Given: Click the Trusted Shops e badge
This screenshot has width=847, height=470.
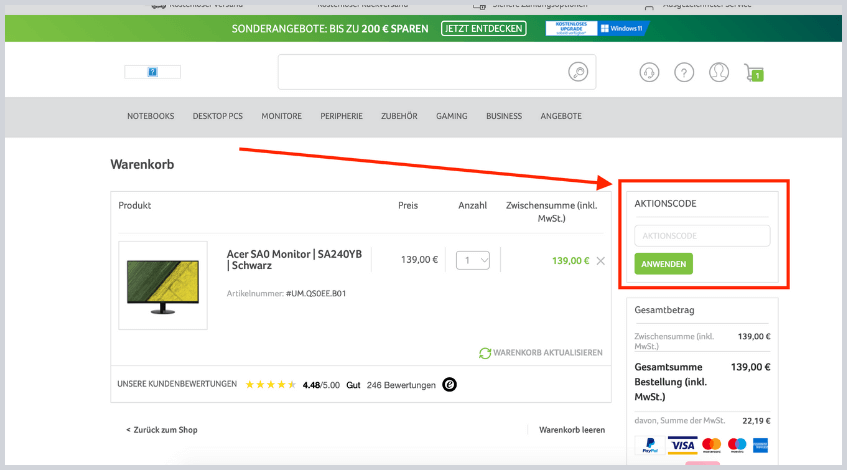Looking at the screenshot, I should point(449,385).
